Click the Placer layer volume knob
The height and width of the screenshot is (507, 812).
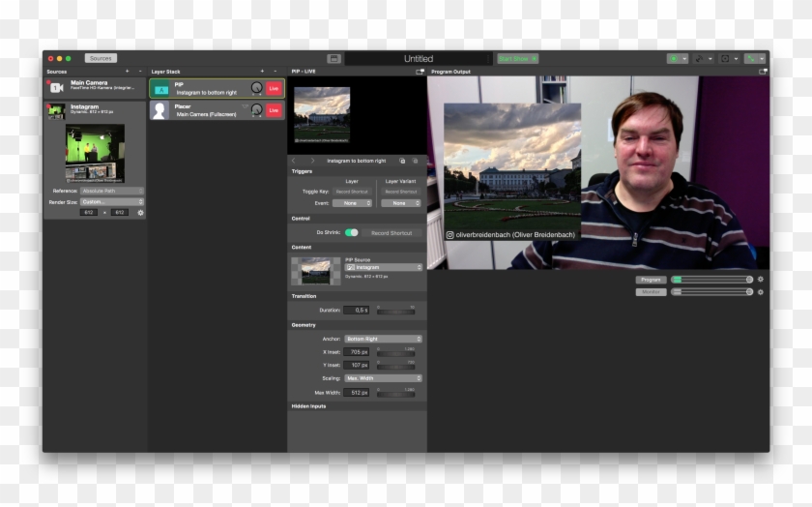click(x=256, y=110)
